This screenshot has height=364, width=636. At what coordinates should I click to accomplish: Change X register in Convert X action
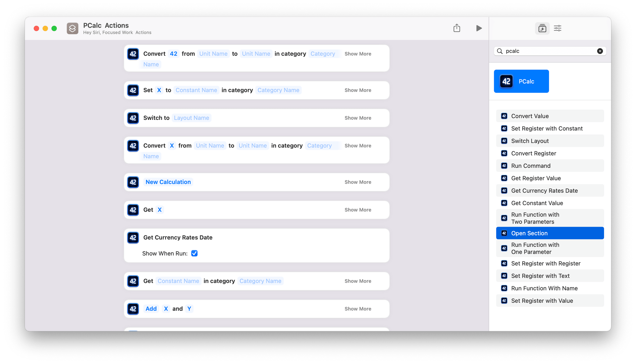pos(172,146)
